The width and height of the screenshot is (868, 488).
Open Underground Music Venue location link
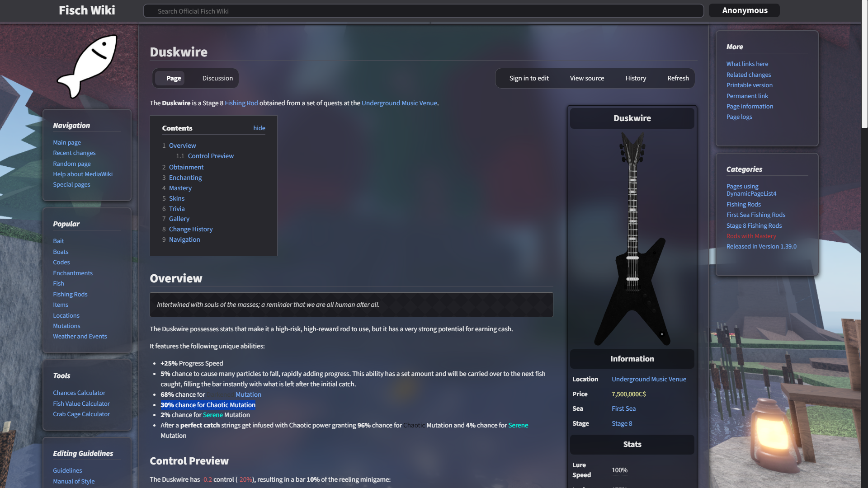click(649, 379)
